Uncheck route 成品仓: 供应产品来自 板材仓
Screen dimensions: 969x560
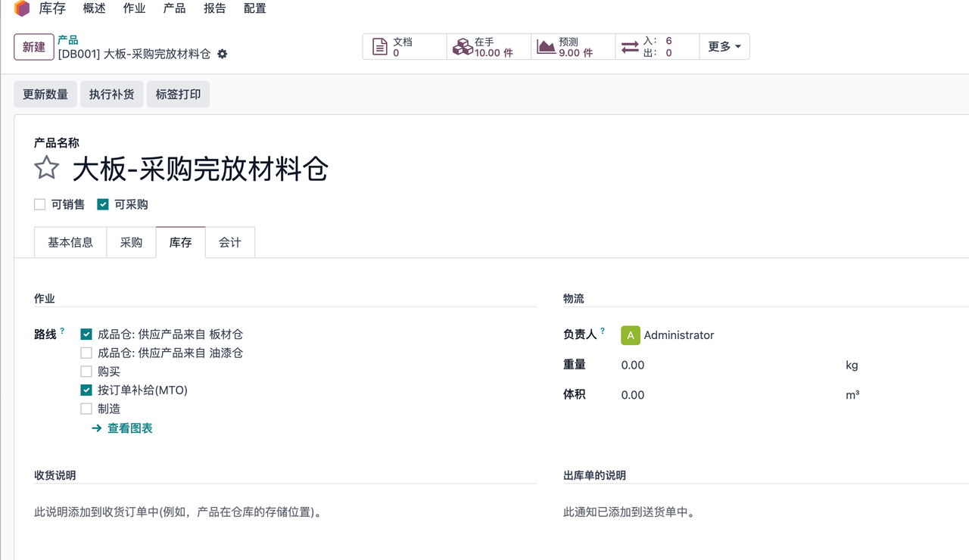(x=86, y=334)
